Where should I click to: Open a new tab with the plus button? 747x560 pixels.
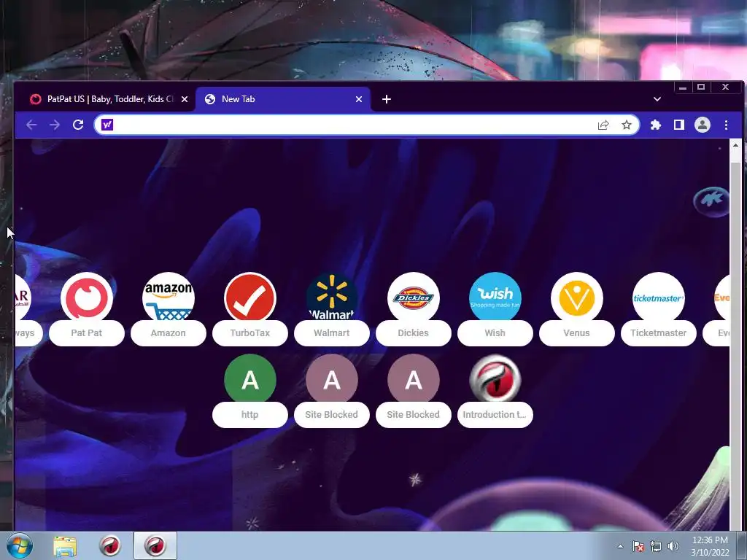[x=387, y=99]
